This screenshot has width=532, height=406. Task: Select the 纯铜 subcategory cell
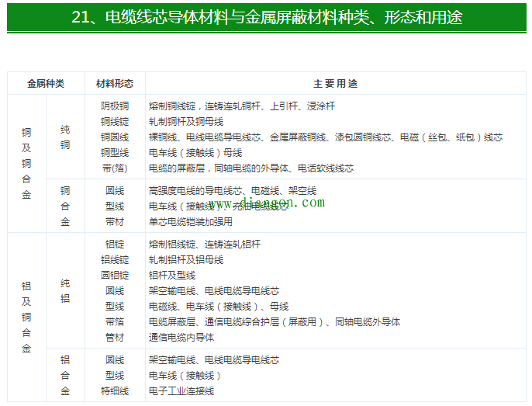[x=65, y=137]
